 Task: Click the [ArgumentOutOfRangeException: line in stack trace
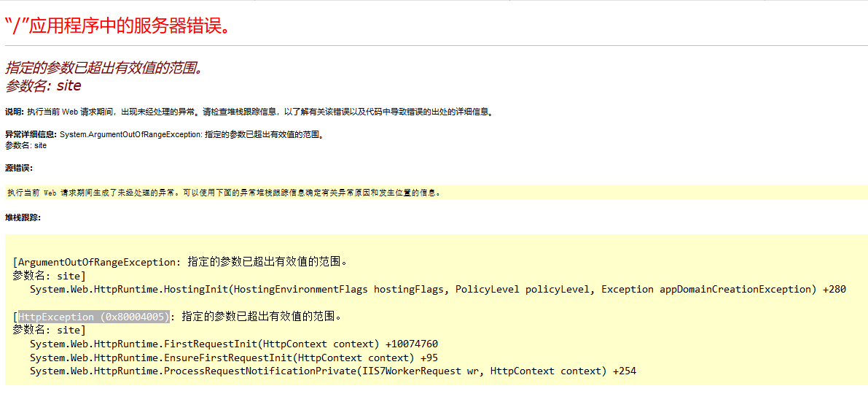179,261
